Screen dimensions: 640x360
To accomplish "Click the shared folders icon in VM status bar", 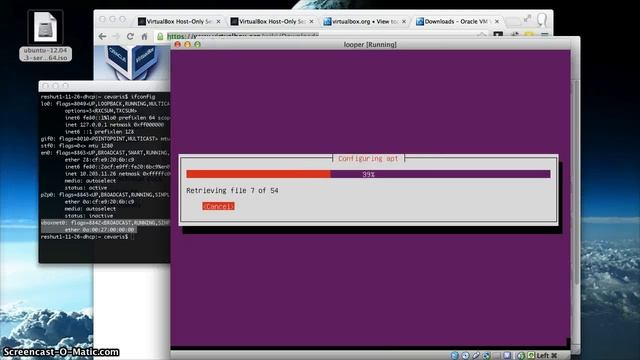I will [x=496, y=356].
